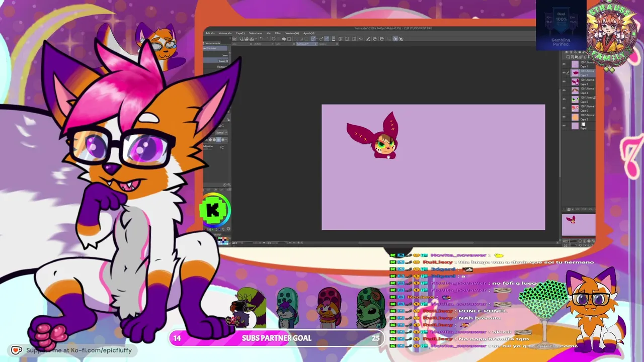Close the last document tab
Viewport: 644px width, 362px height.
pos(337,44)
